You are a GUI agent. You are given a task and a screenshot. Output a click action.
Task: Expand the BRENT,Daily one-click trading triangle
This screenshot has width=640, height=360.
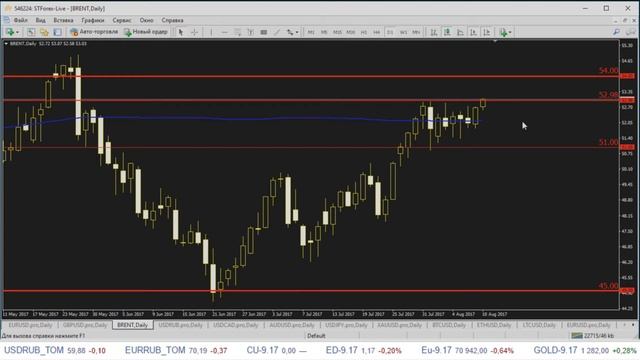[6, 44]
